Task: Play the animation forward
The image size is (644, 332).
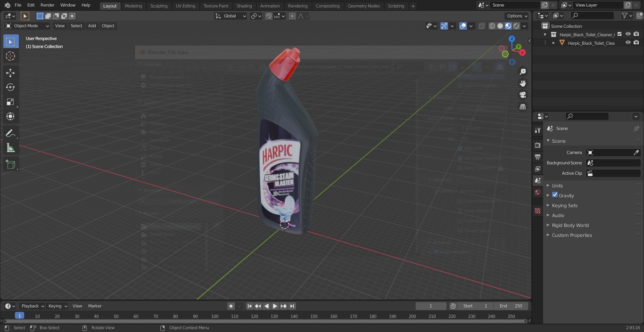Action: coord(275,306)
